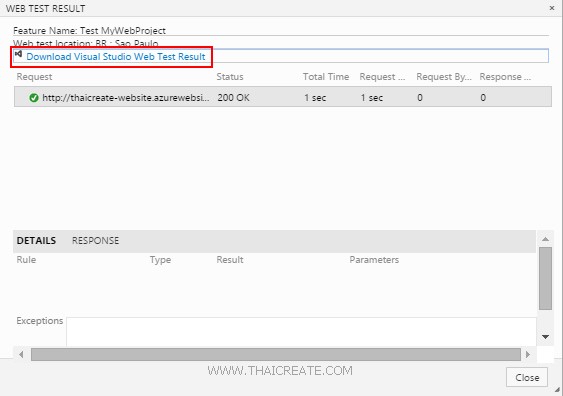
Task: Click the Status column header
Action: point(230,77)
